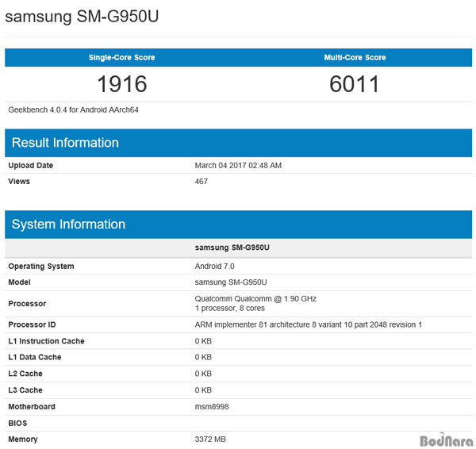
Task: Select the samsung SM-G950U page title
Action: 82,17
